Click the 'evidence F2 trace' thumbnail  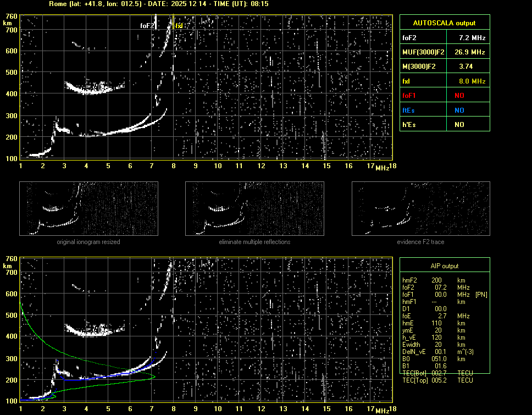pyautogui.click(x=420, y=208)
